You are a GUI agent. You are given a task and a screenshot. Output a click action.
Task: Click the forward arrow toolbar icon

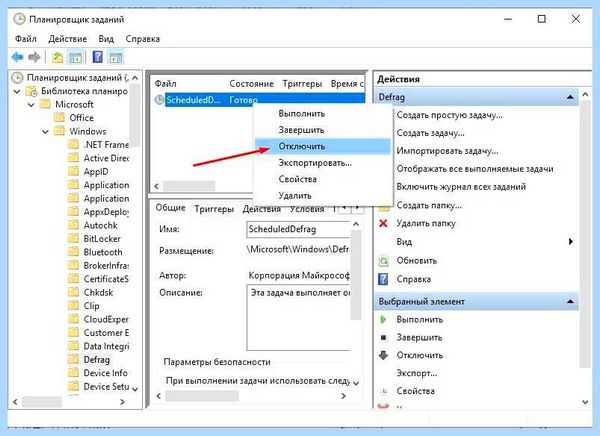click(34, 57)
